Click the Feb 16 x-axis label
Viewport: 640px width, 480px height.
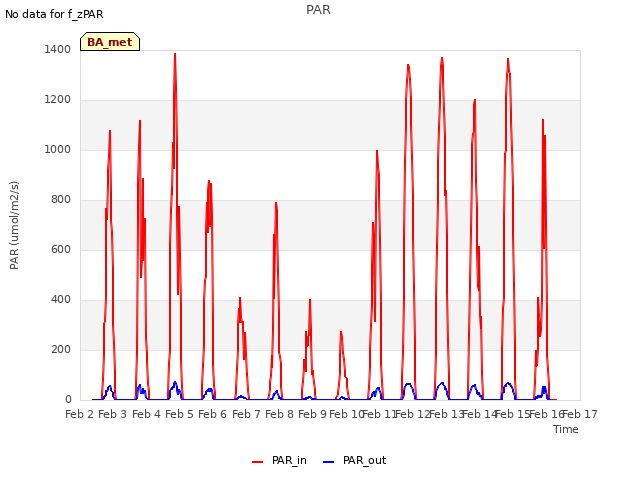tap(546, 414)
